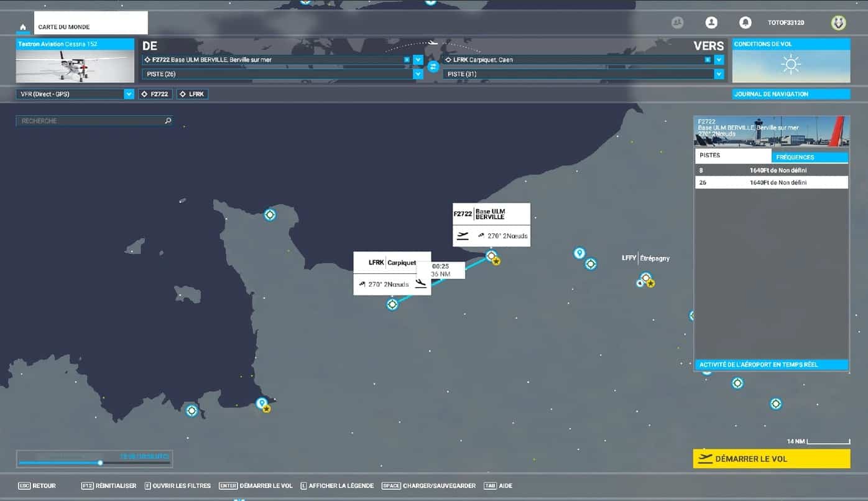Open the notifications bell icon
This screenshot has width=868, height=501.
745,23
